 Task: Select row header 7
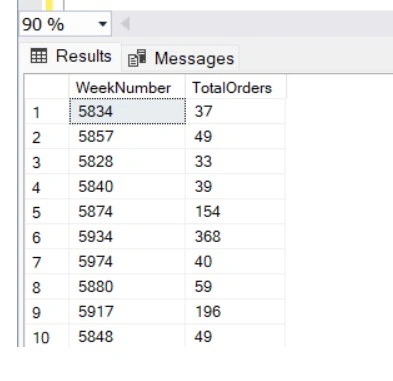[x=47, y=261]
